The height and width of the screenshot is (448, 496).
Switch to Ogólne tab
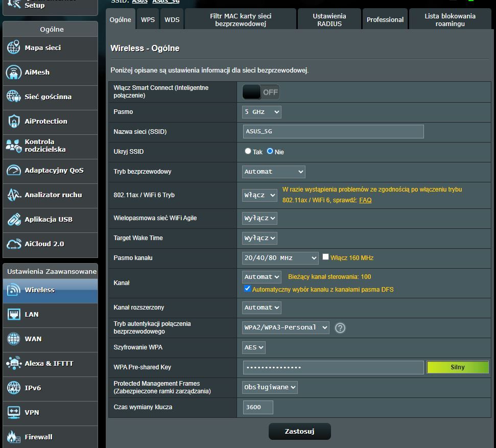120,19
